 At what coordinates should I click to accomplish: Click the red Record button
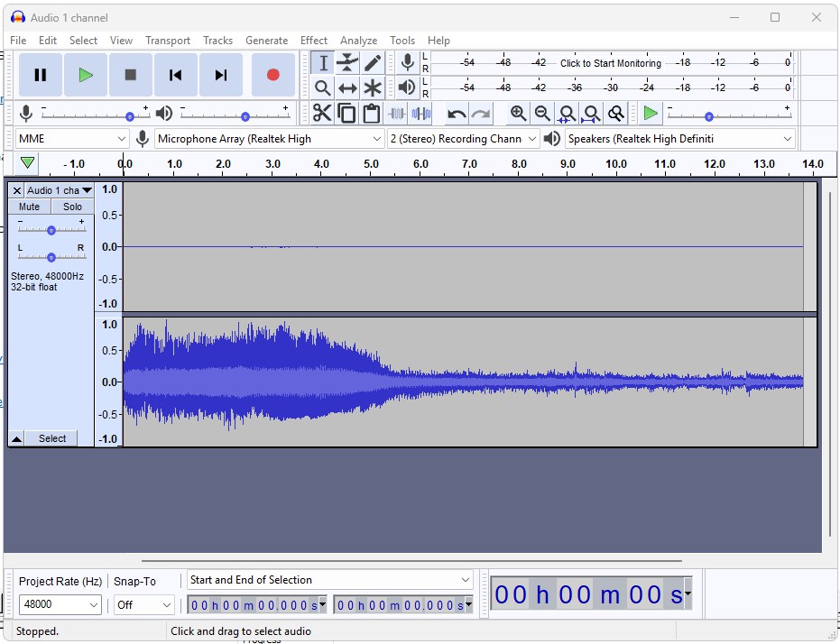[272, 75]
